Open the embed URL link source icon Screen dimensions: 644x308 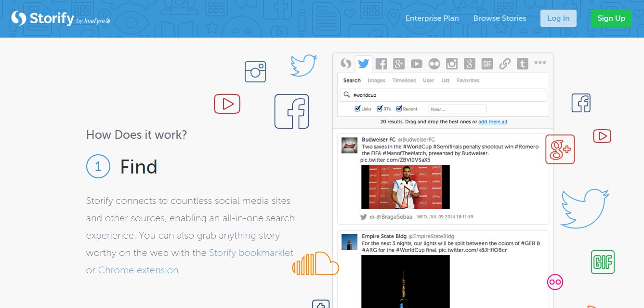[x=505, y=64]
